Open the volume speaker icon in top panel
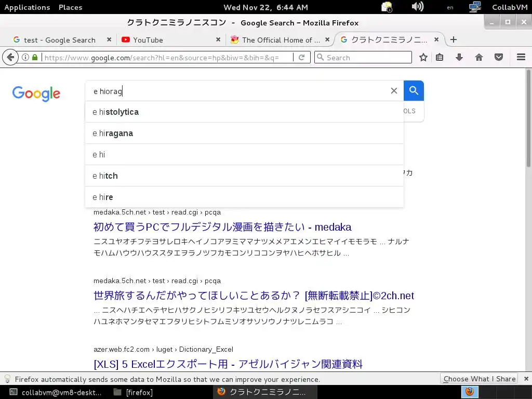The image size is (532, 399). pos(417,7)
